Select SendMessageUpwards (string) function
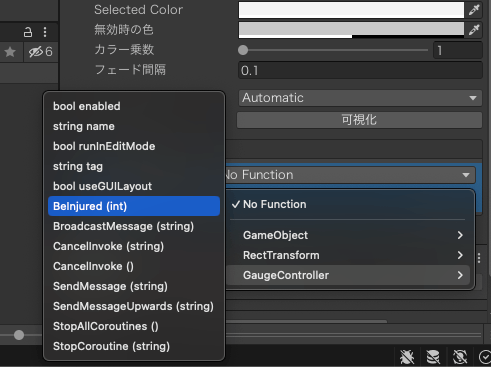Image resolution: width=491 pixels, height=367 pixels. pyautogui.click(x=134, y=306)
